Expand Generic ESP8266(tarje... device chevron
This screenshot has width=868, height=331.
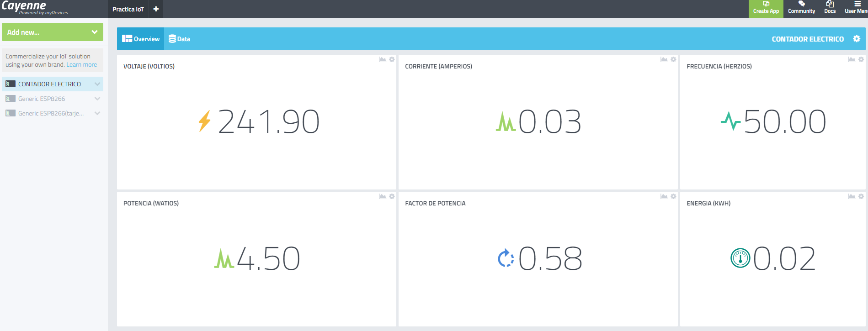[97, 113]
